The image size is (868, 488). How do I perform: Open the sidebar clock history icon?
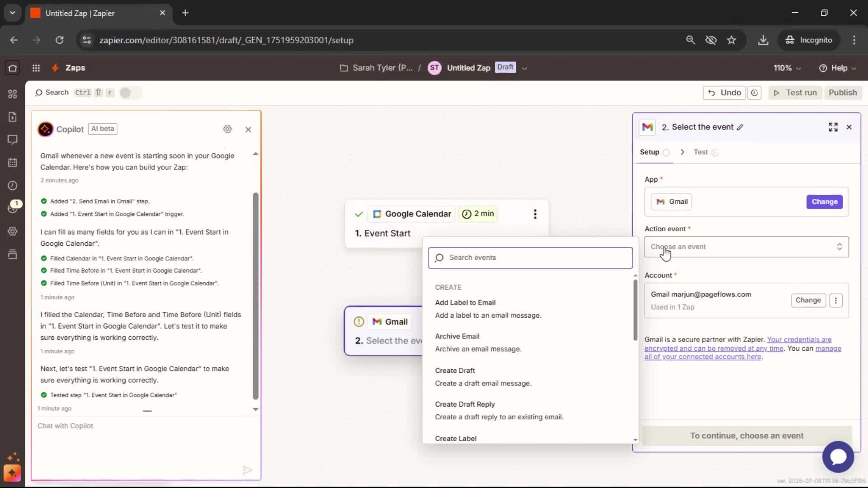point(13,186)
